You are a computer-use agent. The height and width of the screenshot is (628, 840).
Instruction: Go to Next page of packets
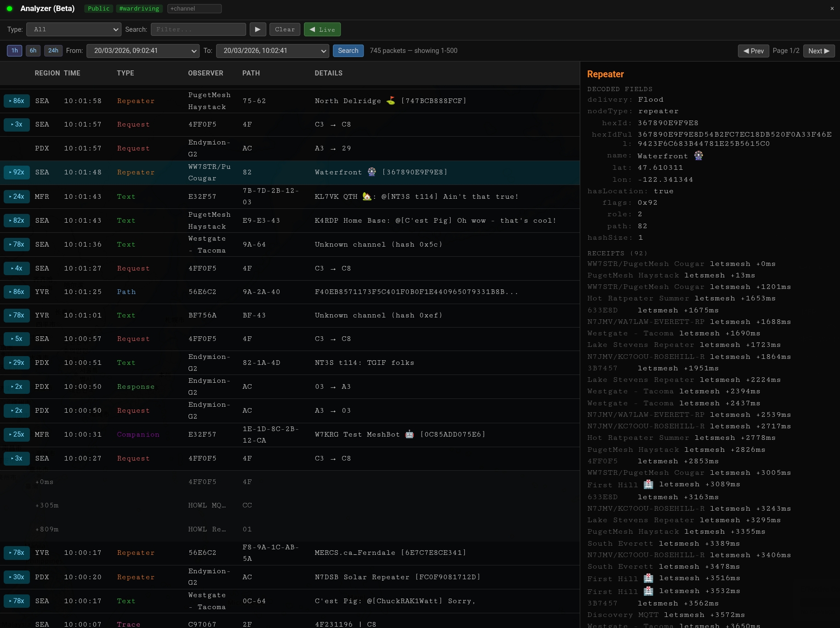click(818, 51)
